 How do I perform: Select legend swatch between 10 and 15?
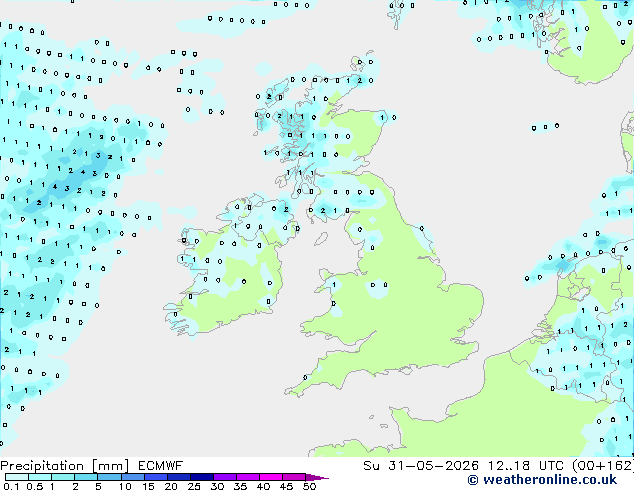pos(132,477)
